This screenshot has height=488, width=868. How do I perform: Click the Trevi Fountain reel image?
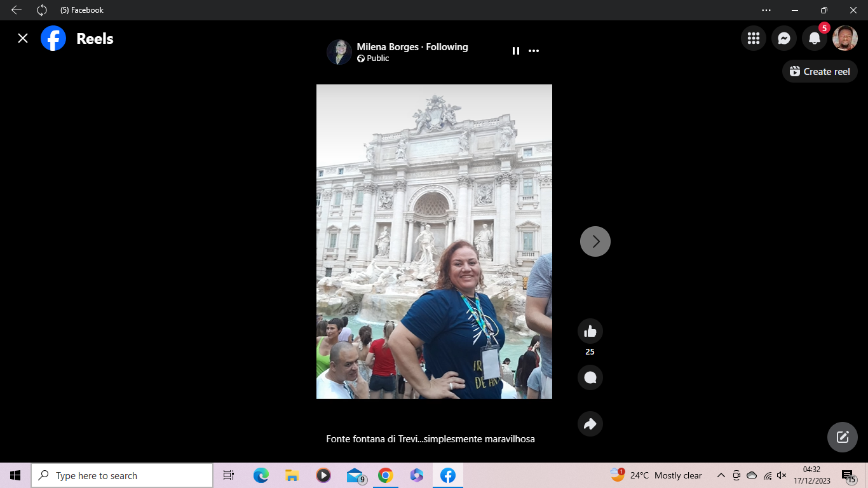(x=434, y=241)
